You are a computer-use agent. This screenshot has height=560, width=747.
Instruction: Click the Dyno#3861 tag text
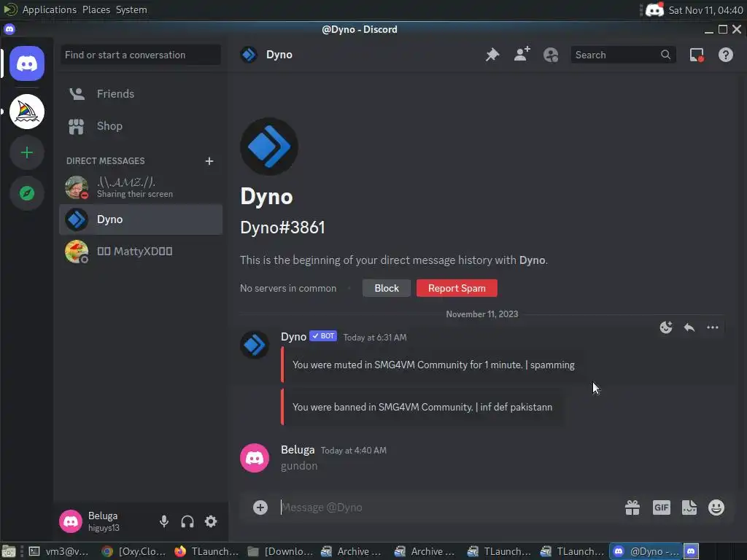coord(282,227)
